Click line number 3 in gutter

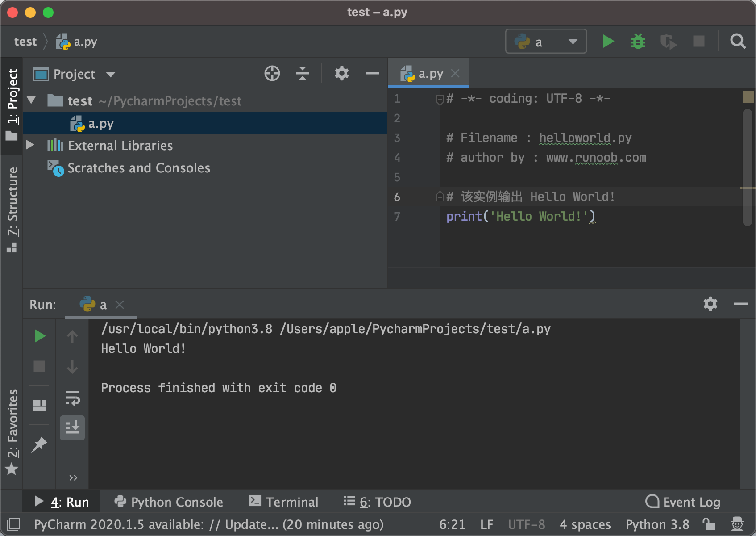397,138
